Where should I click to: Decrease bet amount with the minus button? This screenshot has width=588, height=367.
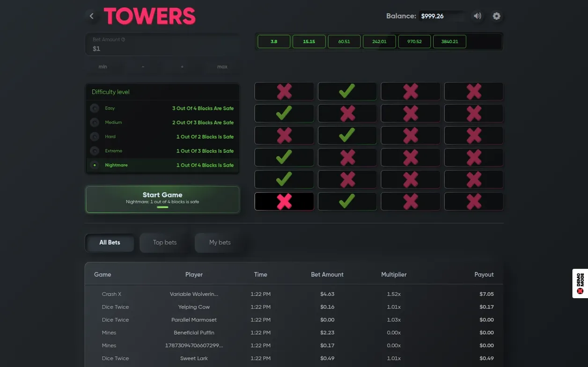(x=143, y=66)
